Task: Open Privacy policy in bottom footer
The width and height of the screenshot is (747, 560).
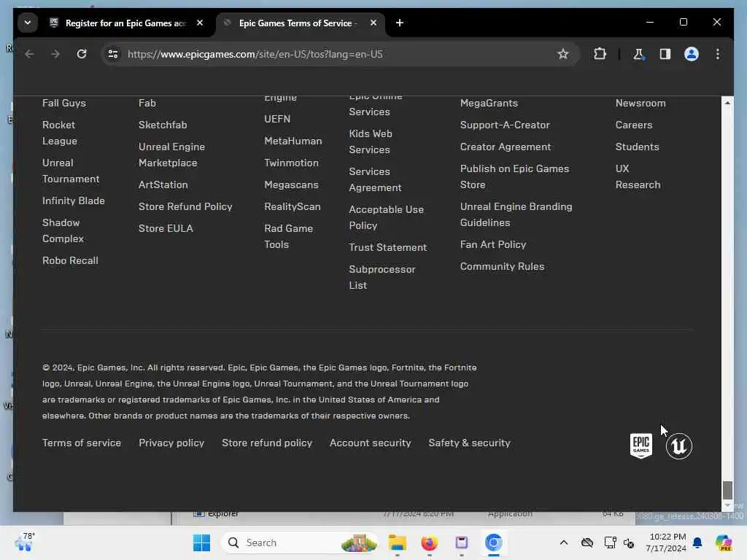Action: click(x=171, y=443)
